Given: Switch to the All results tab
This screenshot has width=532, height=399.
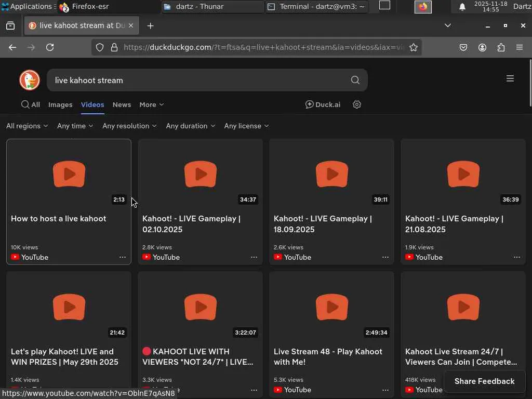Looking at the screenshot, I should pyautogui.click(x=31, y=105).
